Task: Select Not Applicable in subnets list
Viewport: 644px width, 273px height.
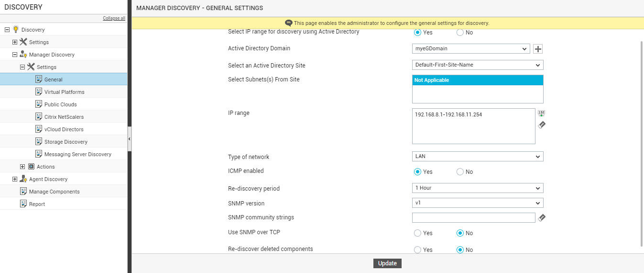Action: pyautogui.click(x=478, y=80)
